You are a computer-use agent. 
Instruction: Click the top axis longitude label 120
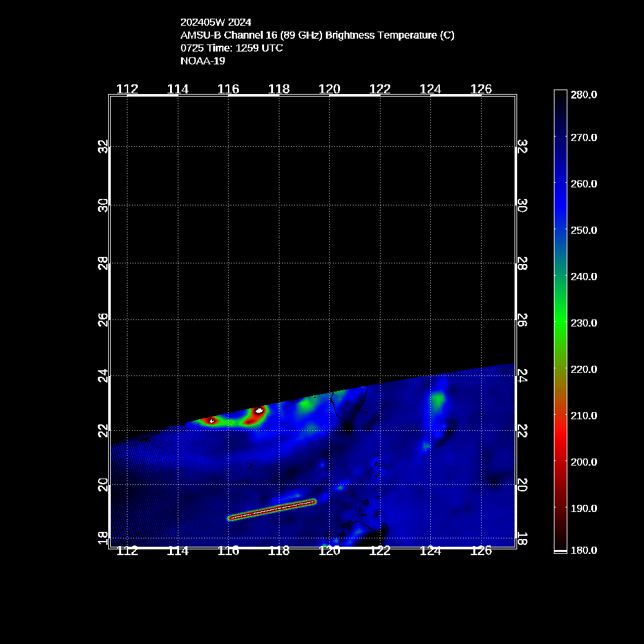click(329, 89)
